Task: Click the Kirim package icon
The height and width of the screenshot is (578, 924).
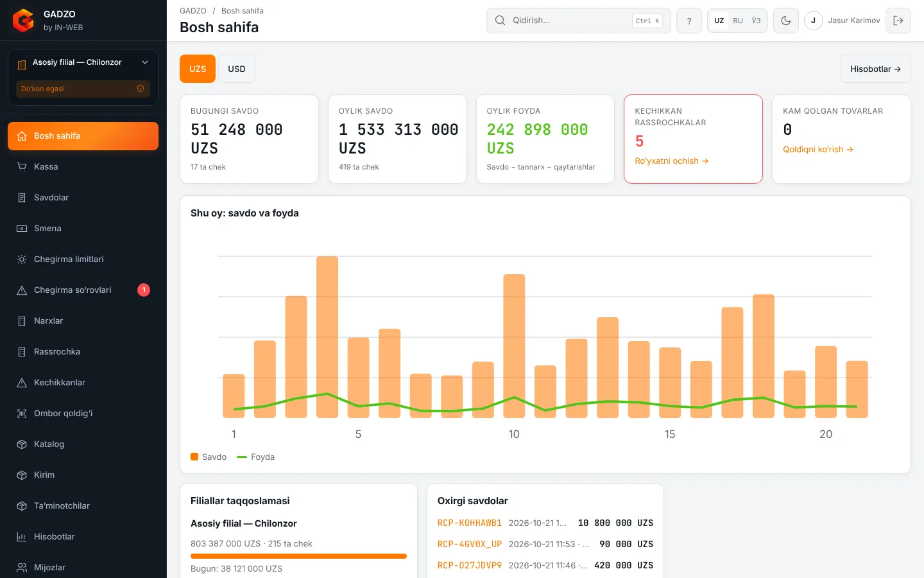Action: pos(22,475)
